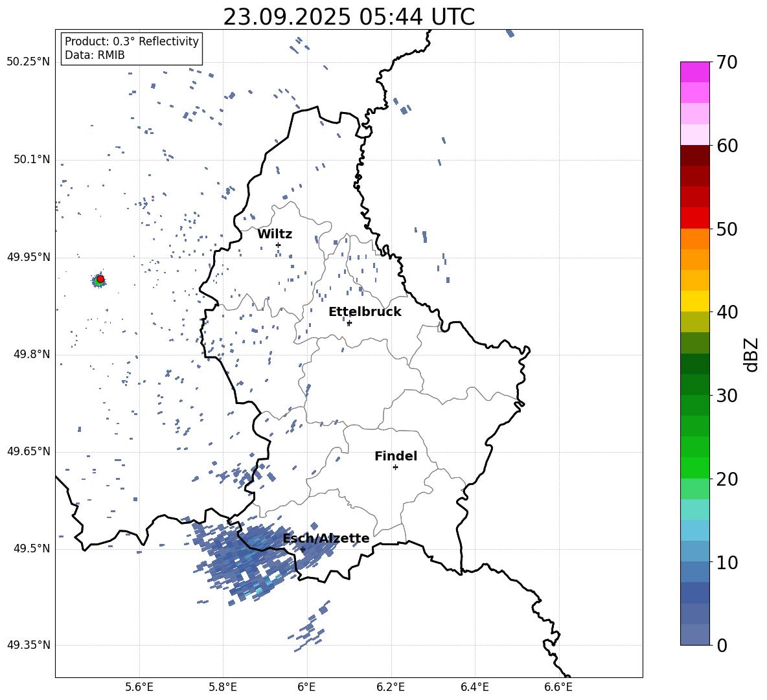Click the 49.8°N latitude label
Image resolution: width=767 pixels, height=700 pixels.
coord(31,354)
